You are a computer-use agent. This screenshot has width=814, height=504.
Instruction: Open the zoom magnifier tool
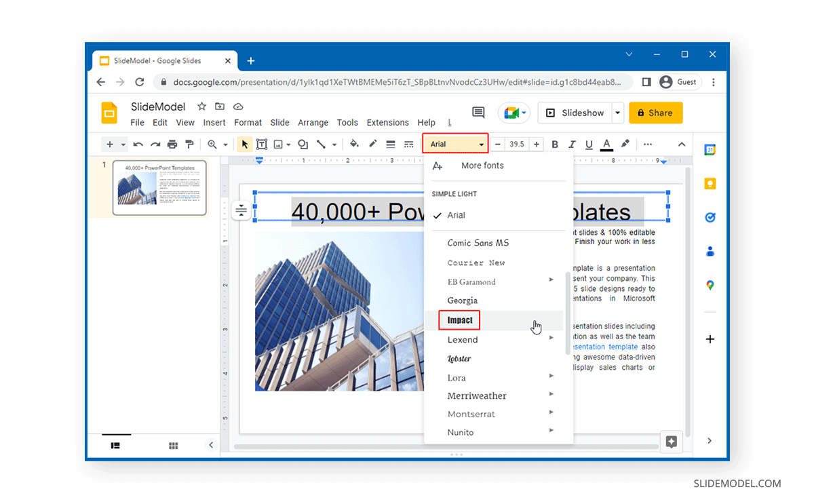click(x=212, y=144)
